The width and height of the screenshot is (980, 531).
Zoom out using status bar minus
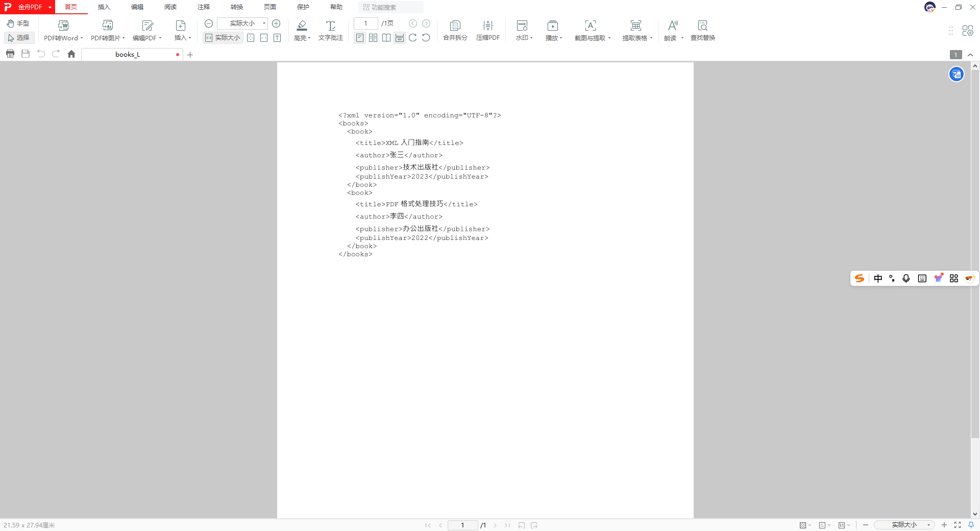(866, 525)
